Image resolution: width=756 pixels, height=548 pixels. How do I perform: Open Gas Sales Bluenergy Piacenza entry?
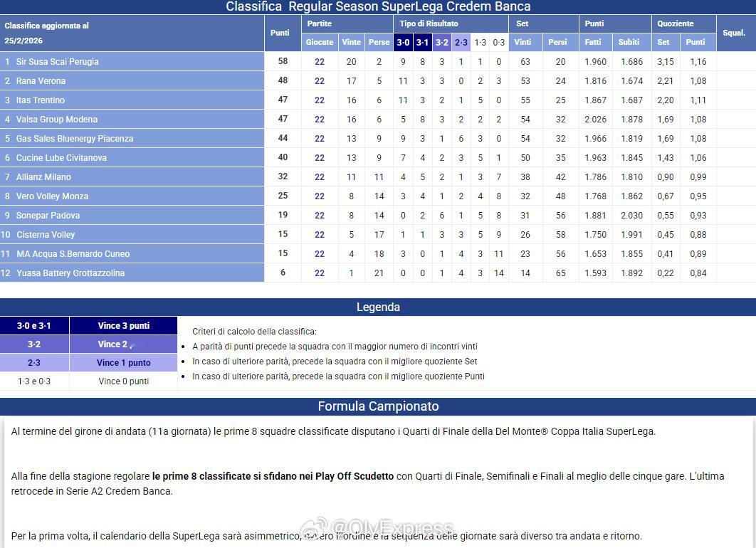pyautogui.click(x=74, y=138)
